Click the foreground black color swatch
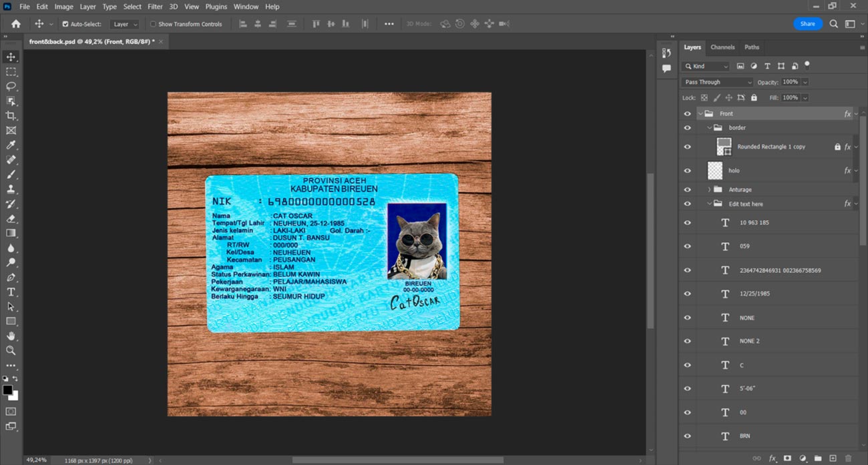The image size is (868, 465). 7,390
